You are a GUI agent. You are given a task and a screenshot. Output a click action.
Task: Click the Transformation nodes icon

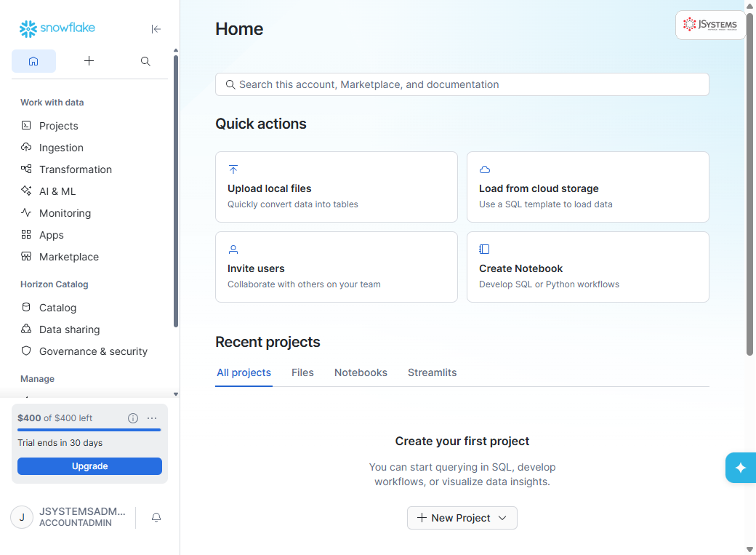point(26,169)
